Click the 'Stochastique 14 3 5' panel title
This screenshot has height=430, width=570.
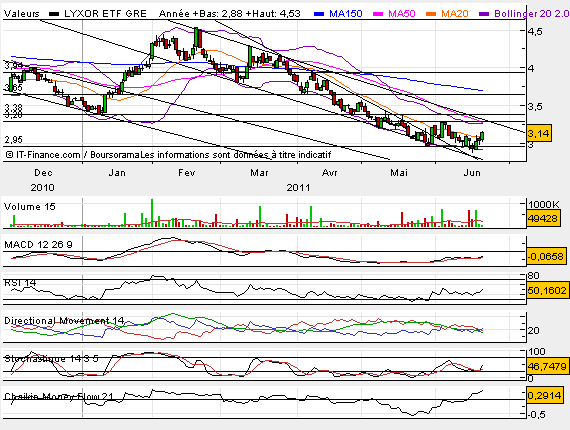tap(51, 359)
